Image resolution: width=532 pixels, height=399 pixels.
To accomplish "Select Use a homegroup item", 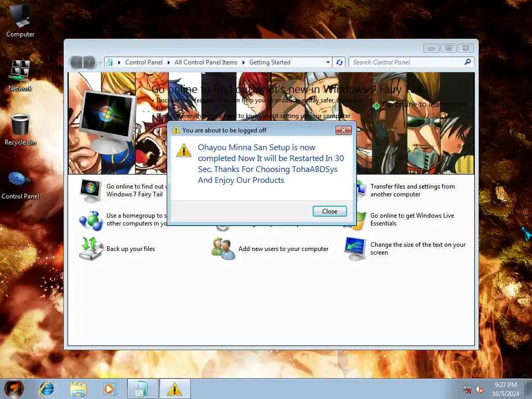I will pyautogui.click(x=123, y=220).
